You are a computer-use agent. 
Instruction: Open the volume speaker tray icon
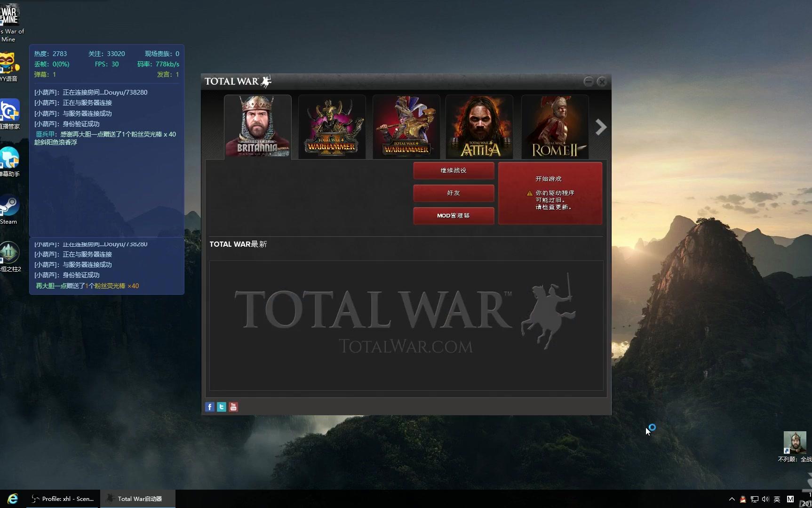click(765, 499)
